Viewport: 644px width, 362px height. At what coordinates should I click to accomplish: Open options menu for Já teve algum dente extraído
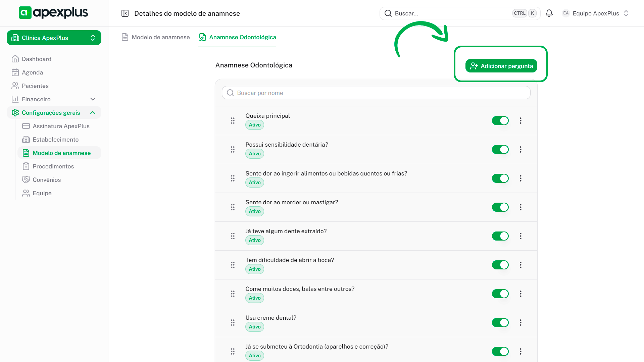pos(521,236)
